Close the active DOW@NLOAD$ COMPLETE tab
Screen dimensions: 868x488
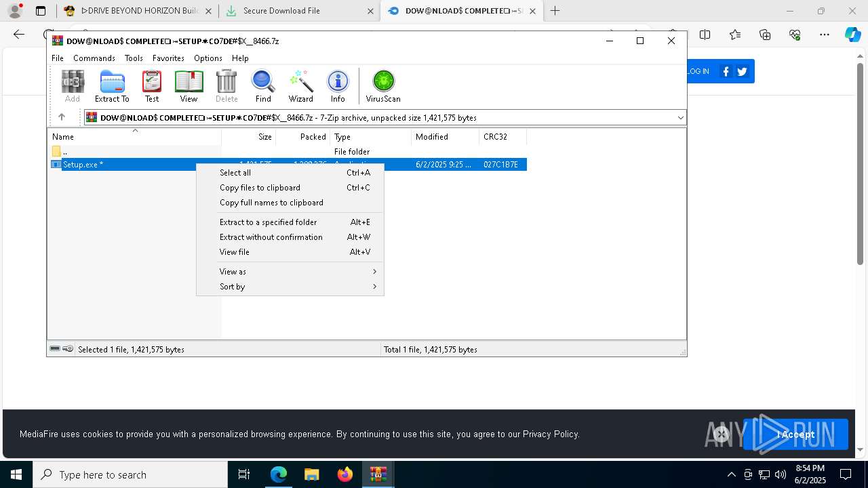coord(532,11)
